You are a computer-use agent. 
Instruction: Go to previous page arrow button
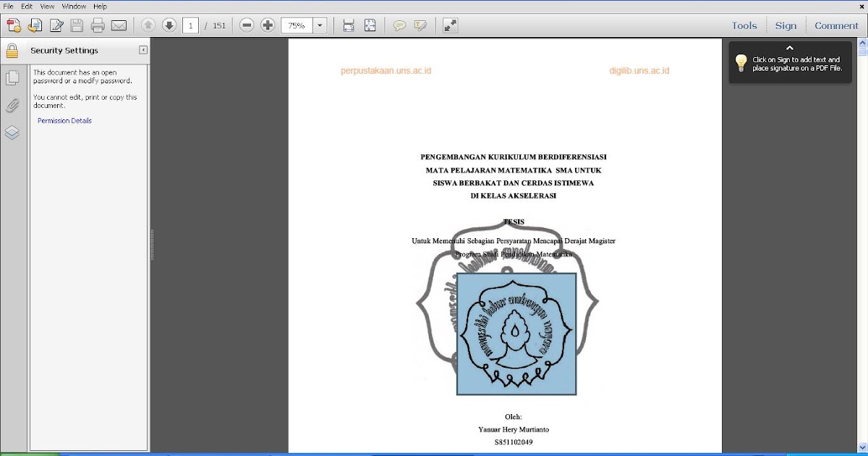[x=148, y=25]
